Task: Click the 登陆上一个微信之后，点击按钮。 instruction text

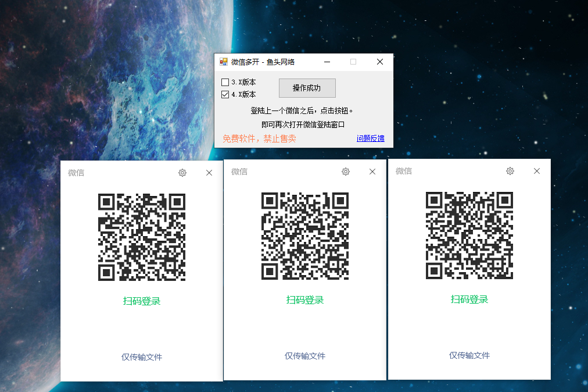Action: pos(302,111)
